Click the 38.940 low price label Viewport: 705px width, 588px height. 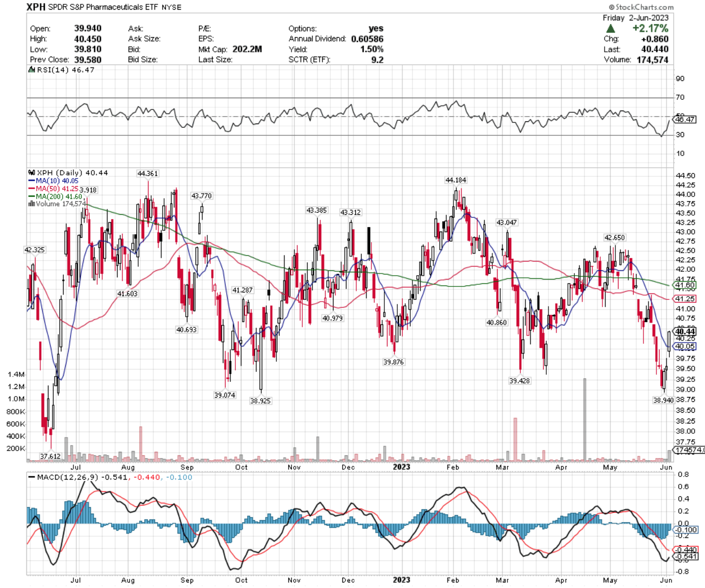[x=663, y=400]
